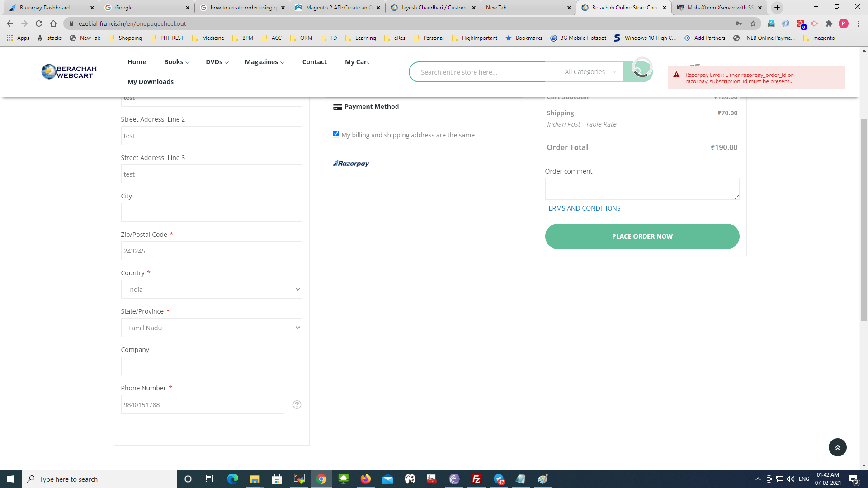Open Firefox from the taskbar

coord(365,479)
